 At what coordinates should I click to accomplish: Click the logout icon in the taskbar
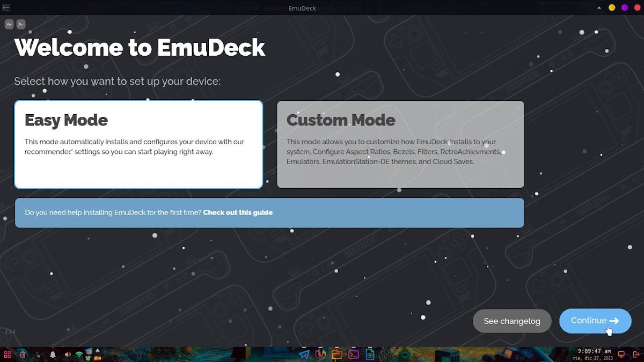[x=636, y=354]
